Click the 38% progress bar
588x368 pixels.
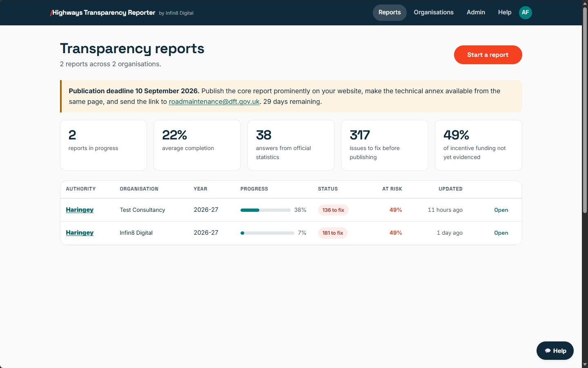(265, 210)
